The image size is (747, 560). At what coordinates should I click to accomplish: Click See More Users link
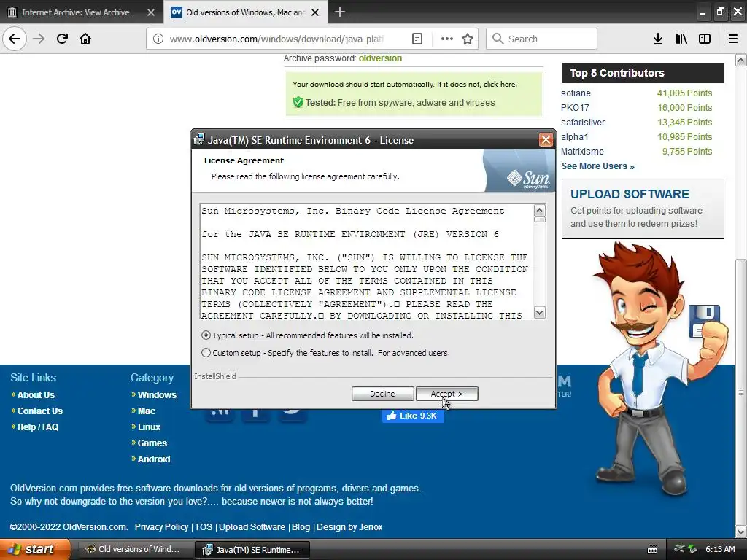pyautogui.click(x=598, y=166)
